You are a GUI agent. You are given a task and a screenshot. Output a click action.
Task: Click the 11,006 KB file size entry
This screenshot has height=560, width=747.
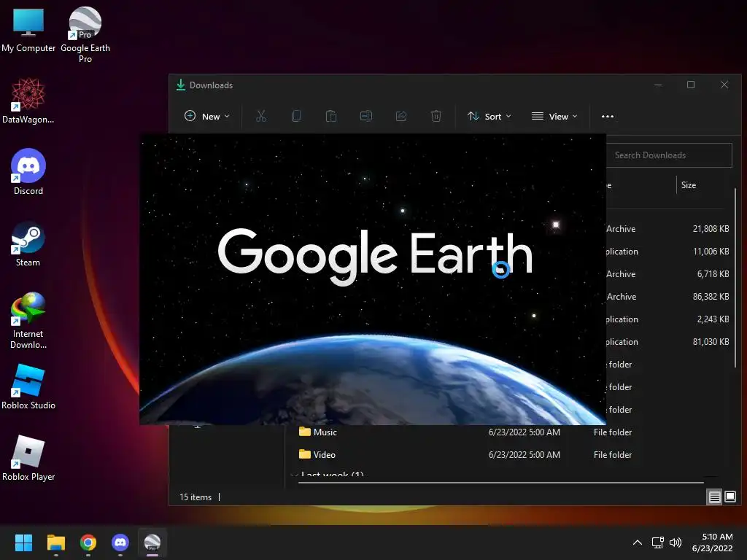click(711, 252)
